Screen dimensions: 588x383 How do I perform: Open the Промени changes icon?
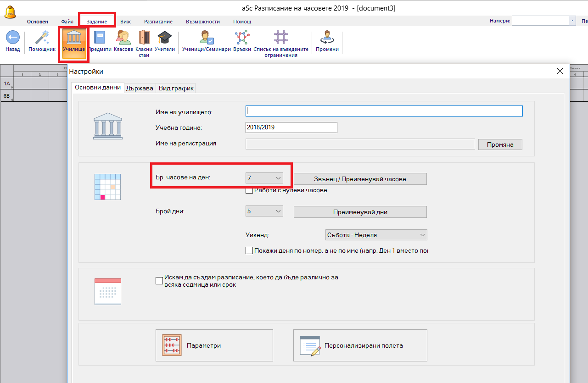(327, 38)
